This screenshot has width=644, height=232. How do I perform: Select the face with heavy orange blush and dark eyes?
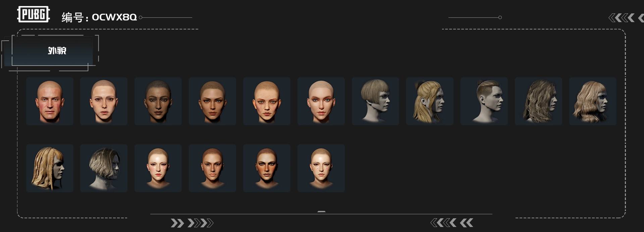pyautogui.click(x=267, y=168)
